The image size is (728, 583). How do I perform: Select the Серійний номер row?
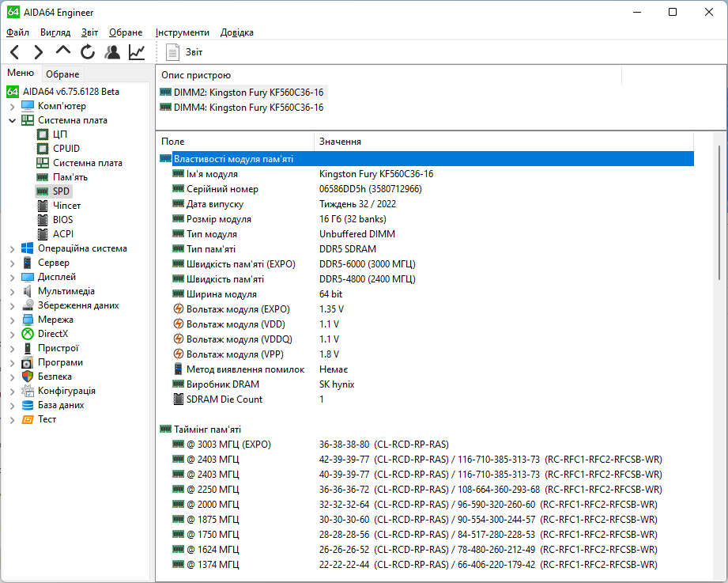(x=427, y=189)
